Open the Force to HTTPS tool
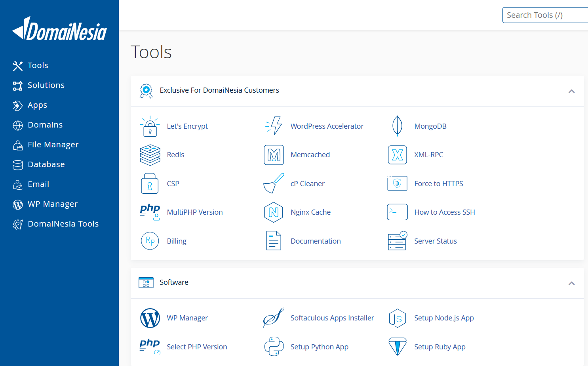 pos(439,183)
